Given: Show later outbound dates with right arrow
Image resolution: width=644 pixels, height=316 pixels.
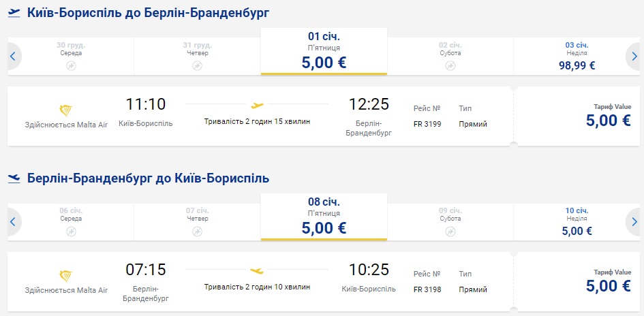Looking at the screenshot, I should pyautogui.click(x=634, y=57).
